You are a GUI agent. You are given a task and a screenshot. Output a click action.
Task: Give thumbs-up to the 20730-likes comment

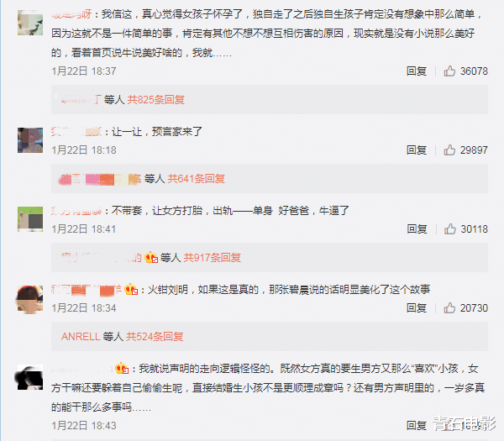[x=449, y=308]
